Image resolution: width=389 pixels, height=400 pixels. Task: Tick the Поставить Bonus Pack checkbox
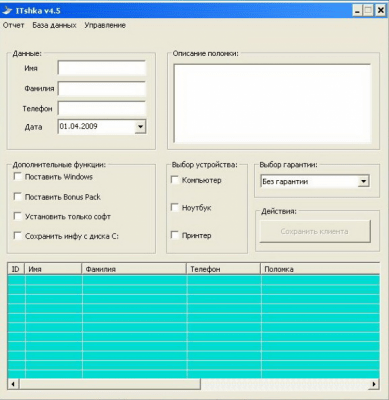[18, 197]
